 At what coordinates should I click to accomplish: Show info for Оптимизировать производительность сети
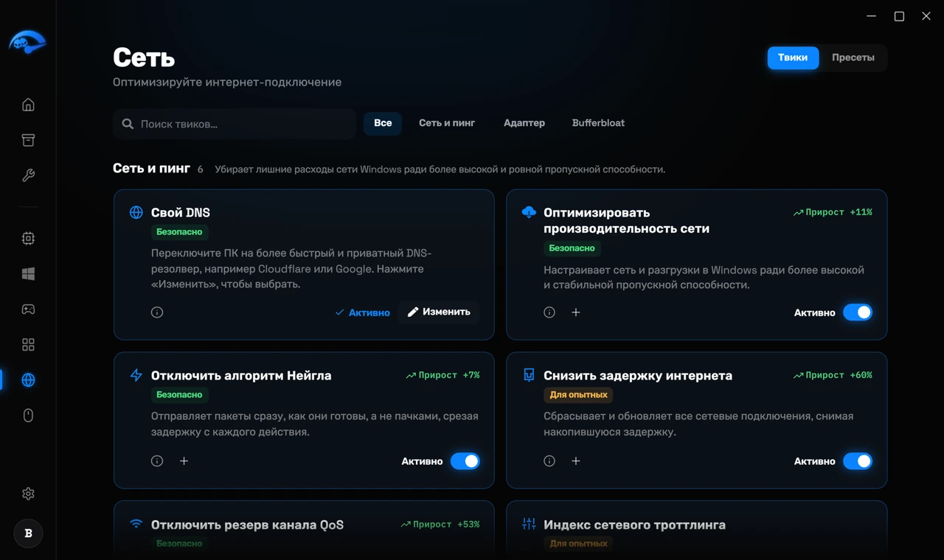[549, 312]
